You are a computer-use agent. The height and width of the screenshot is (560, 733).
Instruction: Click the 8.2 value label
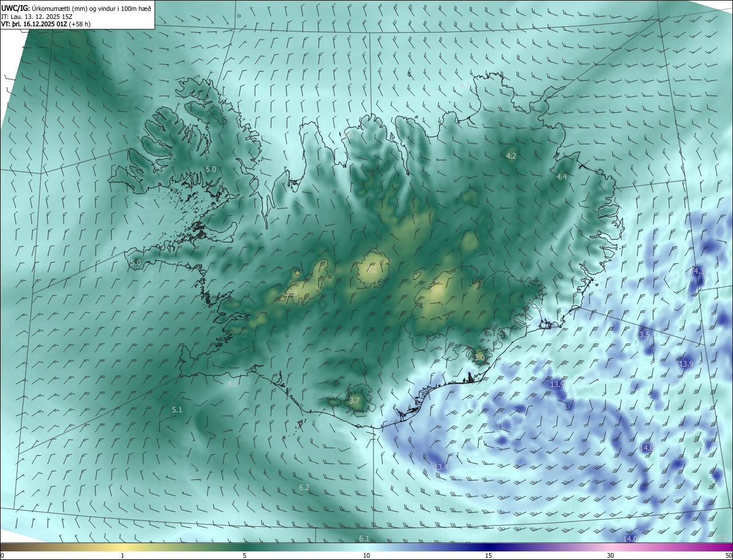(x=232, y=384)
